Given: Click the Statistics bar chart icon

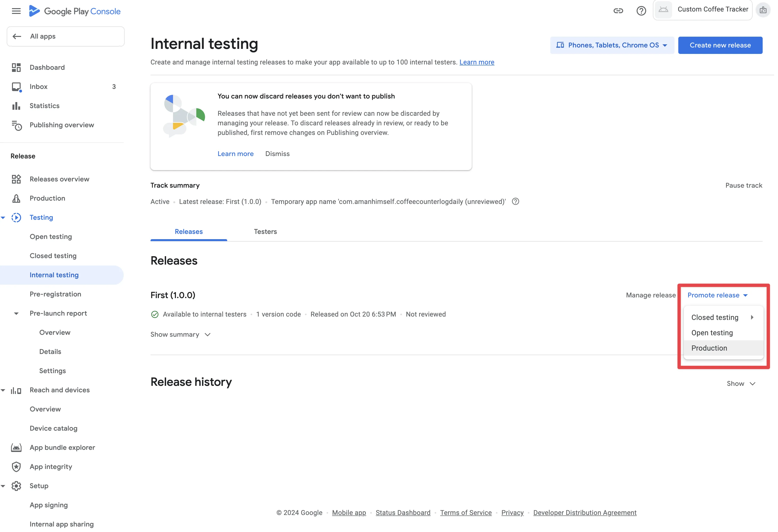Looking at the screenshot, I should pyautogui.click(x=16, y=106).
